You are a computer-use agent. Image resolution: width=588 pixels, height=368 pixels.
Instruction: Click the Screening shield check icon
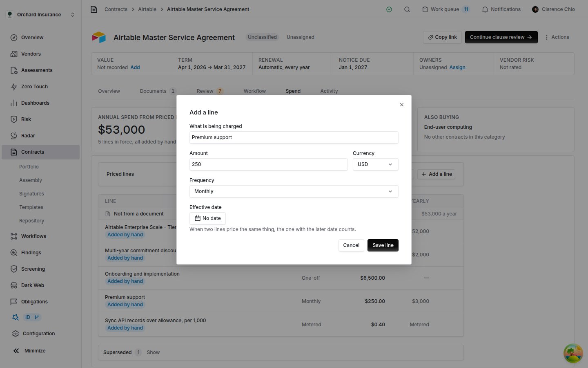coord(14,269)
